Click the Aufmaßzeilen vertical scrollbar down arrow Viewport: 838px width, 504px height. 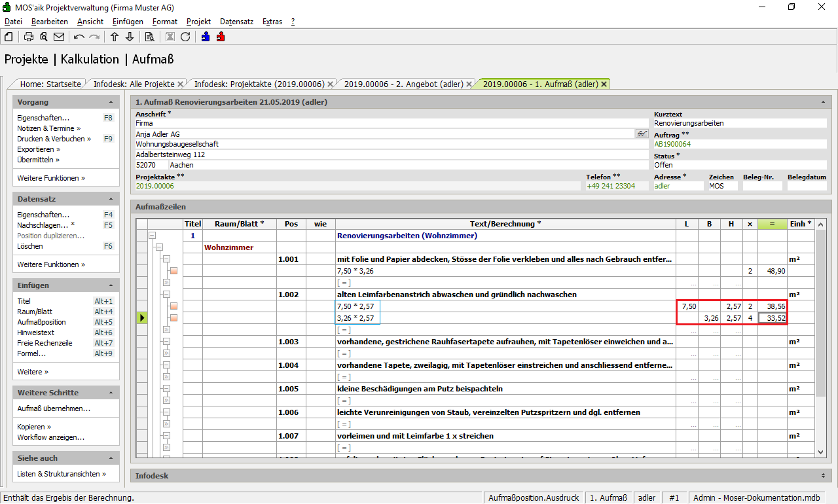pos(821,452)
